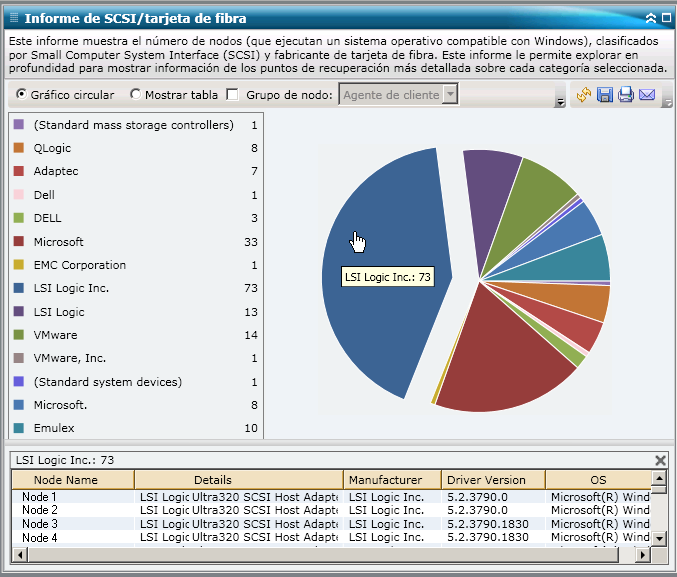Click the LSI Logic Inc. blue color swatch
The width and height of the screenshot is (677, 577).
(19, 288)
